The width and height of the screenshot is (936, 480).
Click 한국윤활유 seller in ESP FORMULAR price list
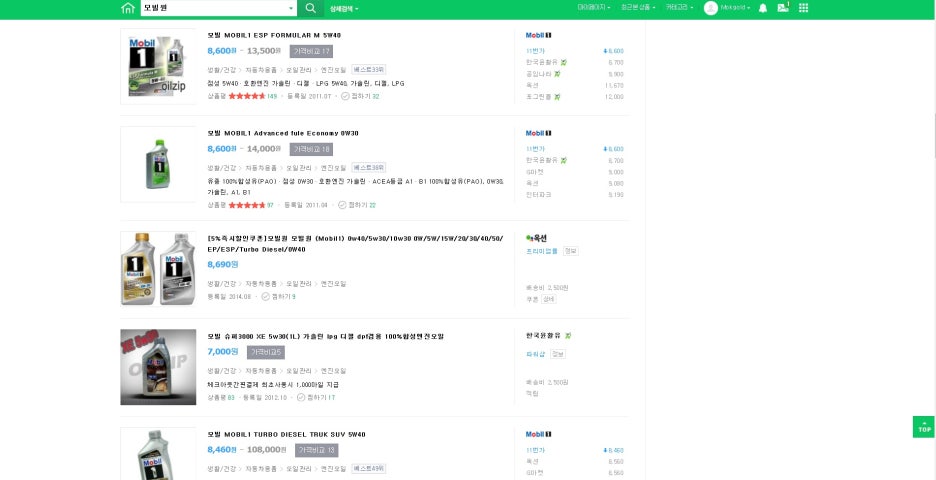point(542,62)
